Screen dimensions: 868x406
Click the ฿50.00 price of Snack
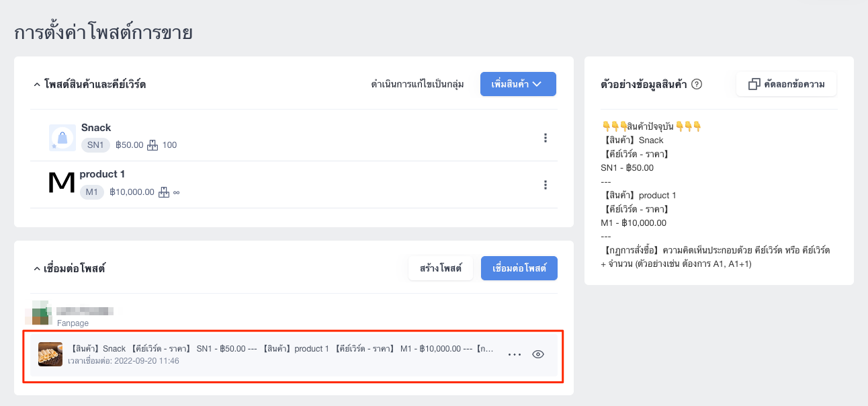[130, 145]
